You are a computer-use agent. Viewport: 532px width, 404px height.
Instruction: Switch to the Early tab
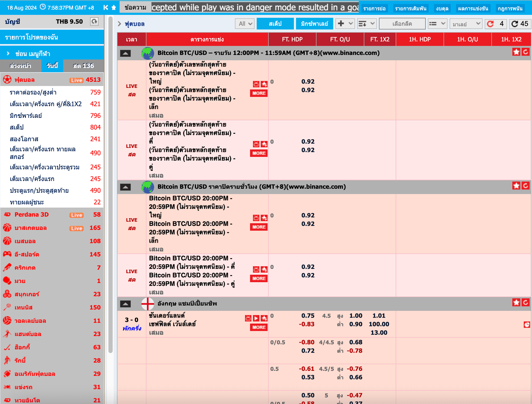pos(21,66)
